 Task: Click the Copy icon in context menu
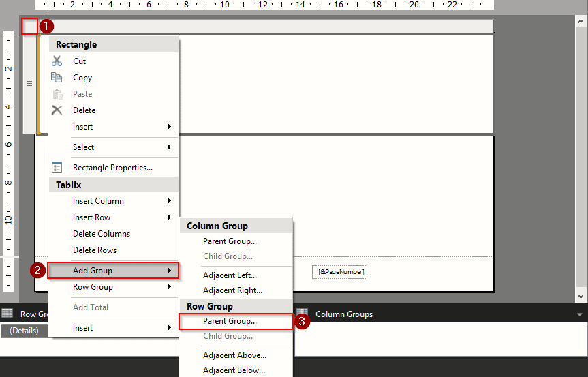point(57,77)
